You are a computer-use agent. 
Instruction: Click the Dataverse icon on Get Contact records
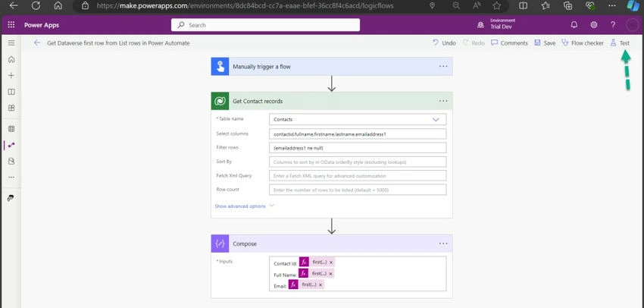tap(220, 101)
